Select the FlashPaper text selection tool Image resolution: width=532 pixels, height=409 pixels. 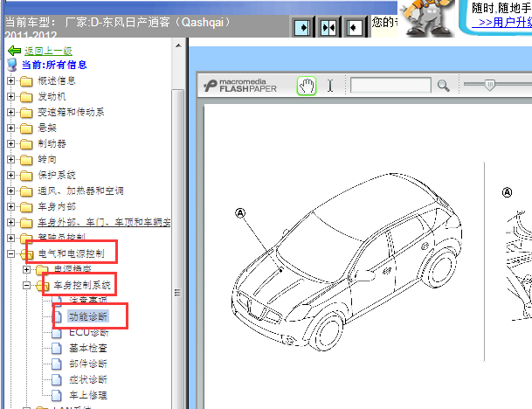click(330, 86)
